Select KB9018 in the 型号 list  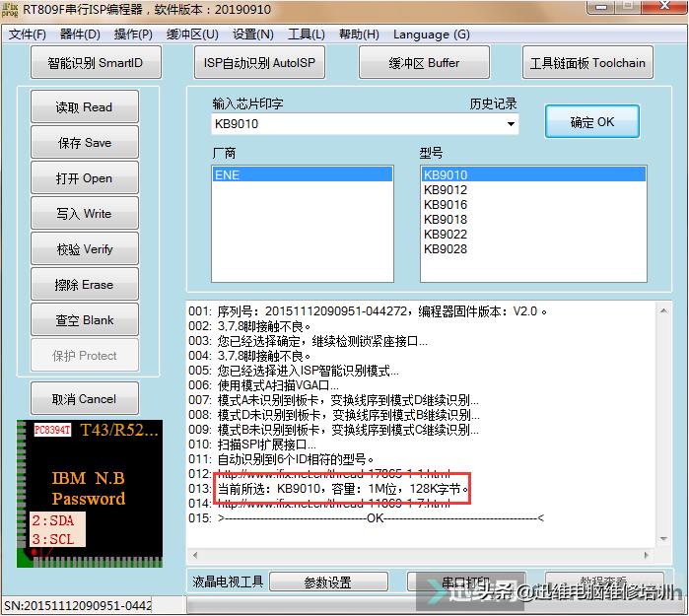pos(533,219)
